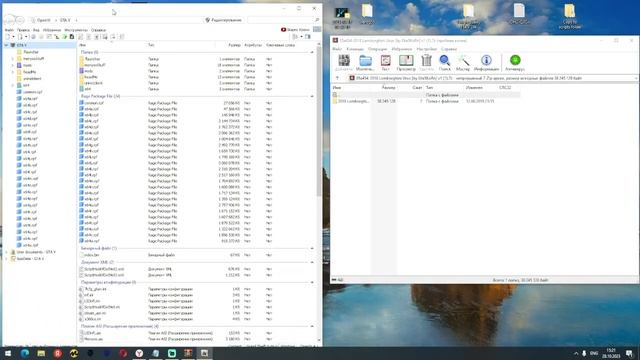This screenshot has height=360, width=640.
Task: Open the Windows Start menu
Action: tap(8, 353)
